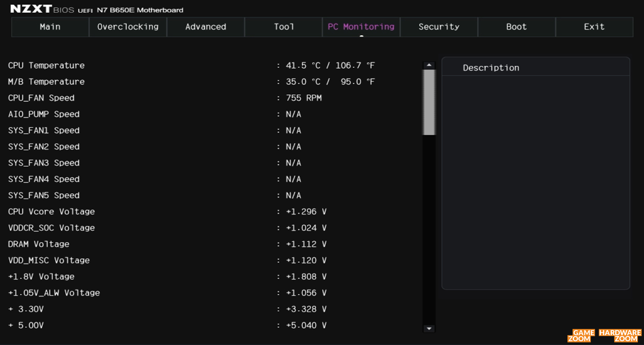Image resolution: width=644 pixels, height=345 pixels.
Task: Switch to the Security tab
Action: 439,27
